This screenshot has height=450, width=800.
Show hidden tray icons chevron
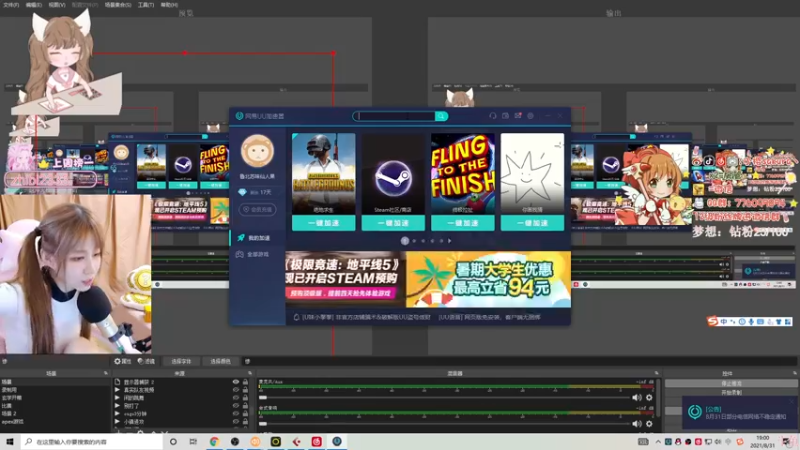coord(658,442)
